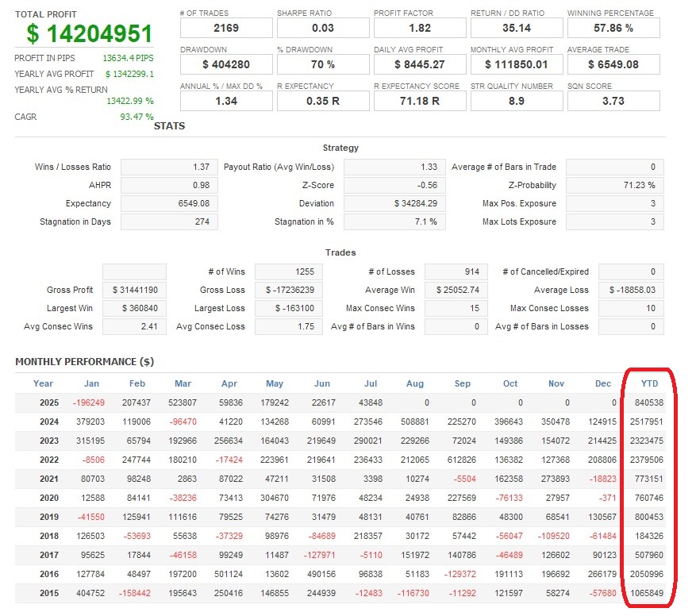The width and height of the screenshot is (696, 616).
Task: Click the 2023 YTD value 2323475
Action: click(x=647, y=441)
